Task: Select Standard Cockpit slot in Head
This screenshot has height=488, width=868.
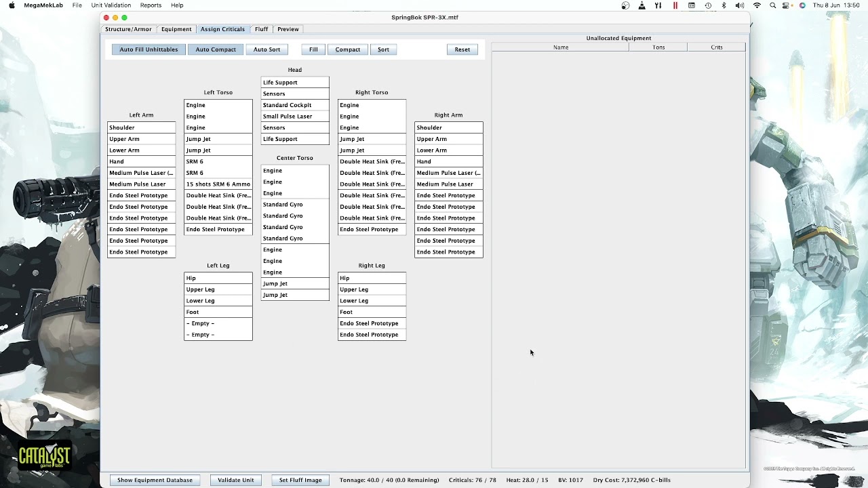Action: [x=295, y=105]
